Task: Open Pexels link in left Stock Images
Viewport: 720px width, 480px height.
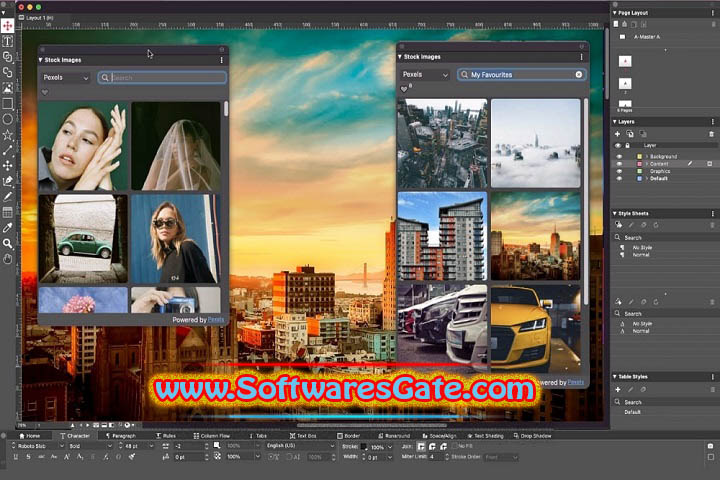Action: [216, 320]
